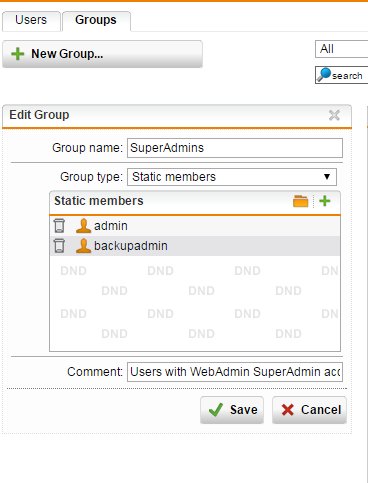Switch to the Users tab
The image size is (368, 483).
(x=31, y=21)
